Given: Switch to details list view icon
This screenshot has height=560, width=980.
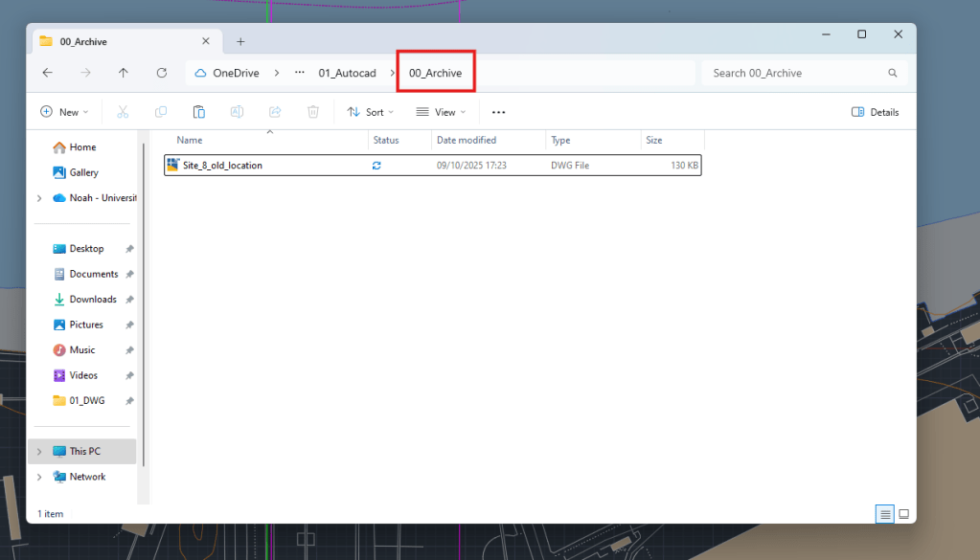Looking at the screenshot, I should point(884,514).
